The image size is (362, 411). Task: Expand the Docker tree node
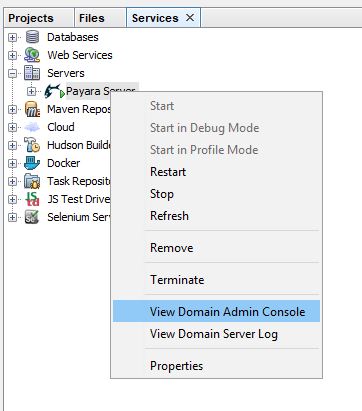(x=12, y=163)
